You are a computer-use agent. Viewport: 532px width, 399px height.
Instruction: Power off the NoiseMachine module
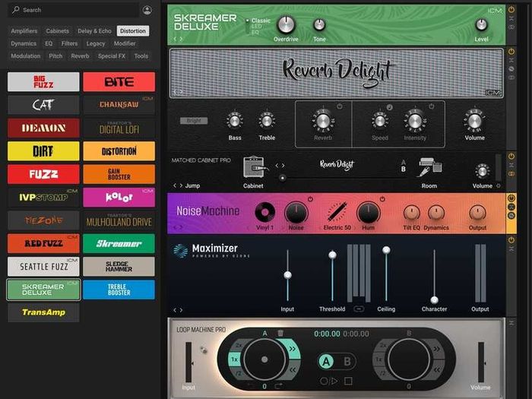tap(511, 198)
